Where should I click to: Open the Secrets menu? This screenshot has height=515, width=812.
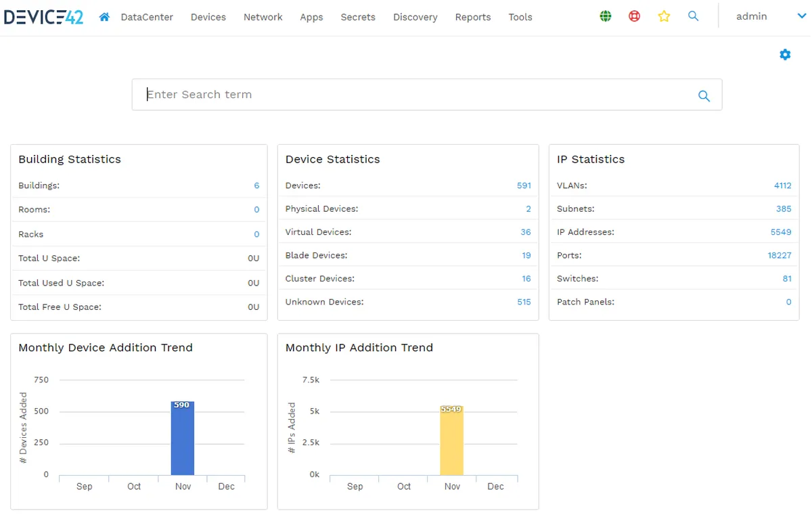click(358, 17)
